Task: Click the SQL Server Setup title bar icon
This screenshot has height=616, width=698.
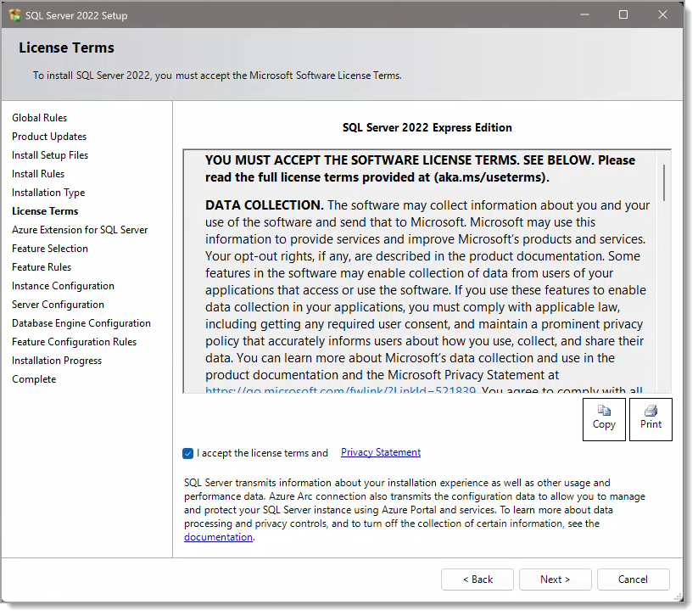Action: tap(14, 15)
